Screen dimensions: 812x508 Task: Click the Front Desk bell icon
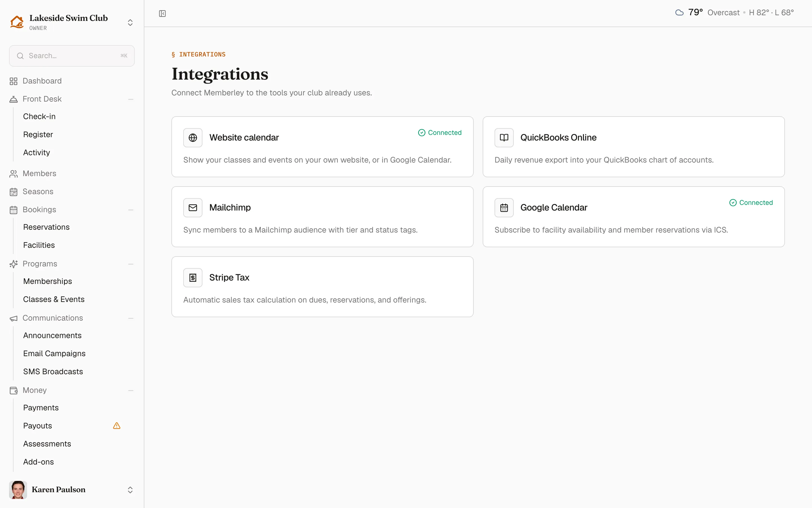coord(14,99)
